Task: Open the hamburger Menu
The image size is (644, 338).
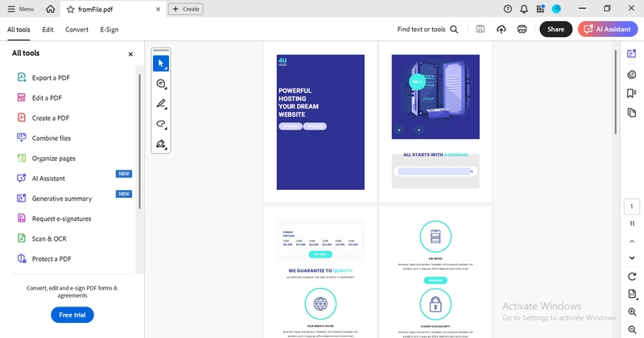Action: point(21,9)
